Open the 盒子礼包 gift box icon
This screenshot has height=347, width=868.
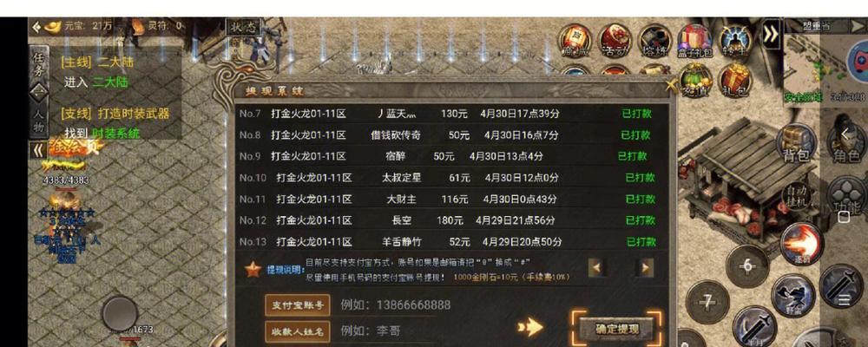[694, 41]
